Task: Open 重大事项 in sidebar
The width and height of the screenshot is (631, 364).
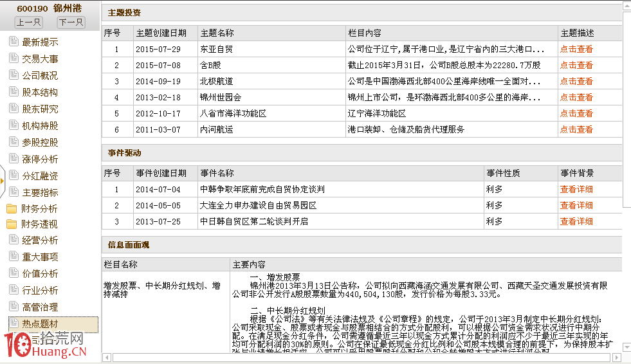Action: (x=40, y=257)
